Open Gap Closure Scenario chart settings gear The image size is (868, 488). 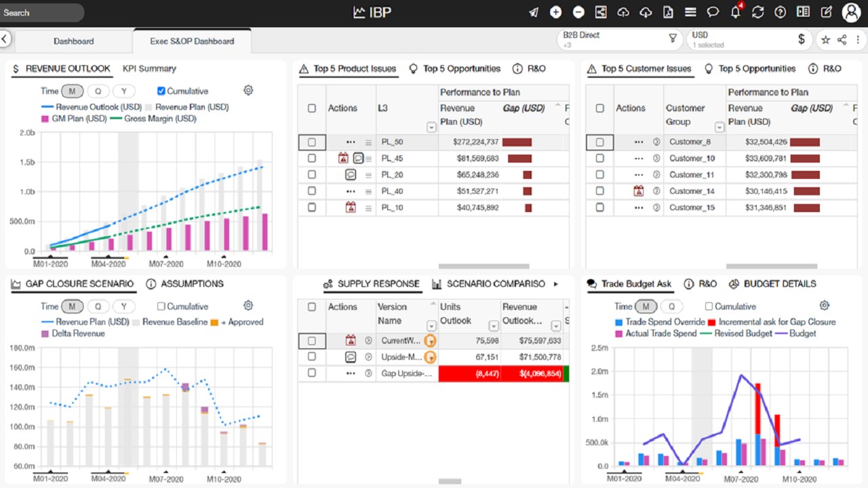(248, 306)
